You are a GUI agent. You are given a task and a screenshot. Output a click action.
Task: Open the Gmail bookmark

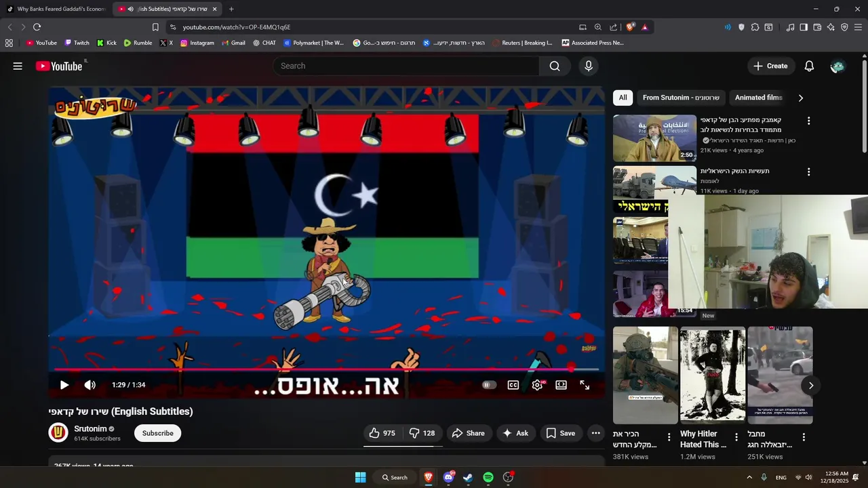tap(233, 43)
